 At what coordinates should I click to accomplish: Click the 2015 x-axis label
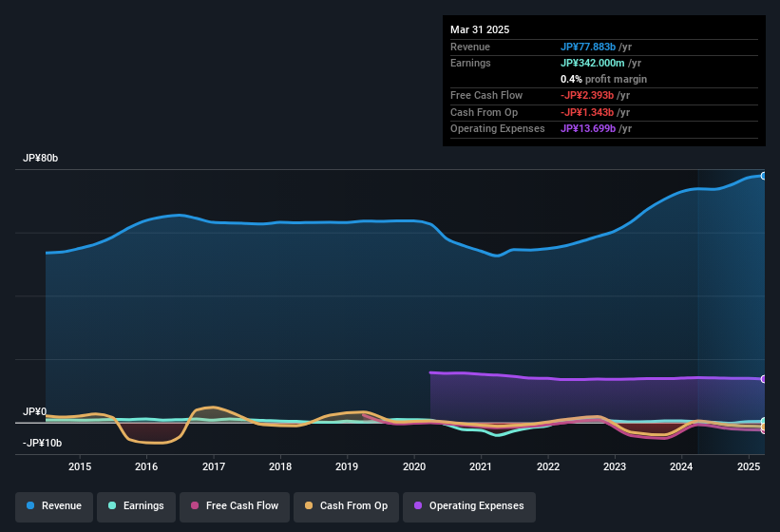click(x=80, y=466)
